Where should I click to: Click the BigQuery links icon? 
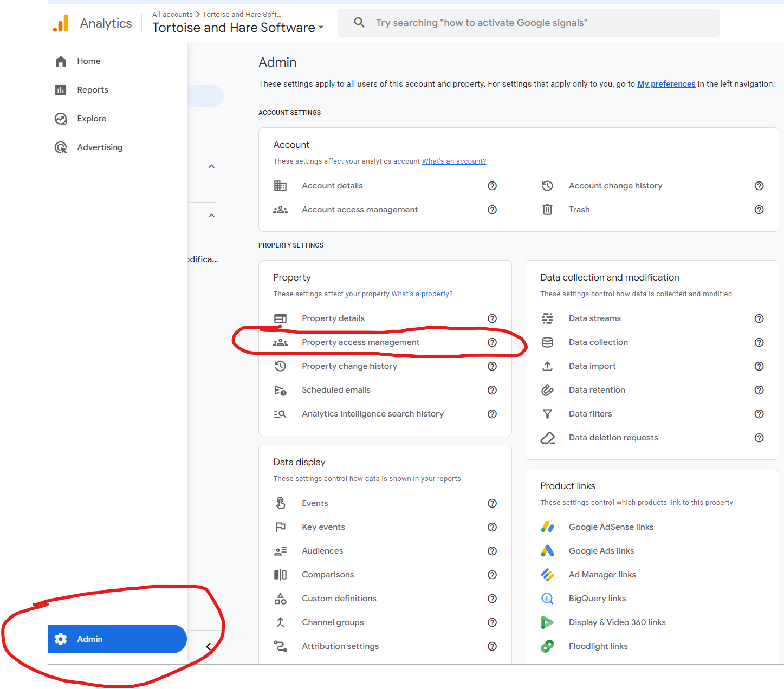(547, 599)
